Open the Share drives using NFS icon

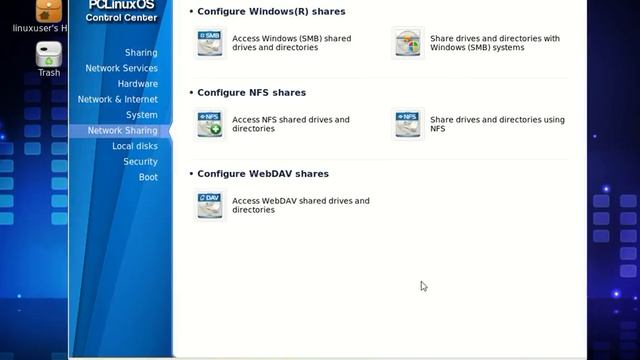click(408, 124)
